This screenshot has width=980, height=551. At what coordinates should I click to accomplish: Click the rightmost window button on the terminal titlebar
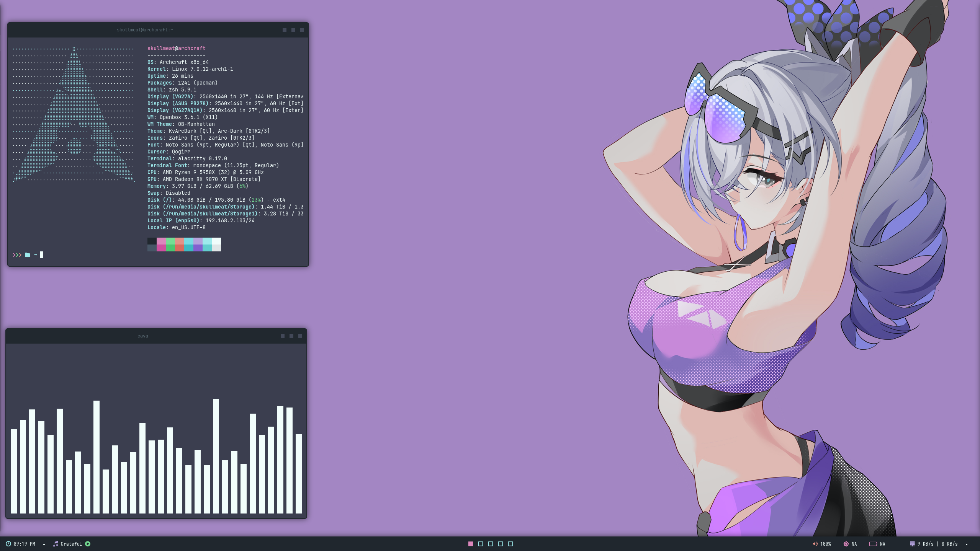click(x=302, y=30)
